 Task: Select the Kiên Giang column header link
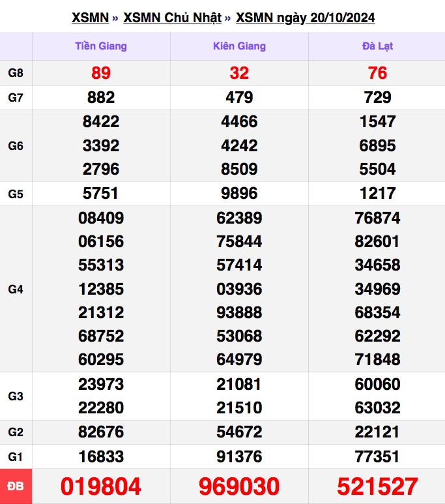coord(239,46)
